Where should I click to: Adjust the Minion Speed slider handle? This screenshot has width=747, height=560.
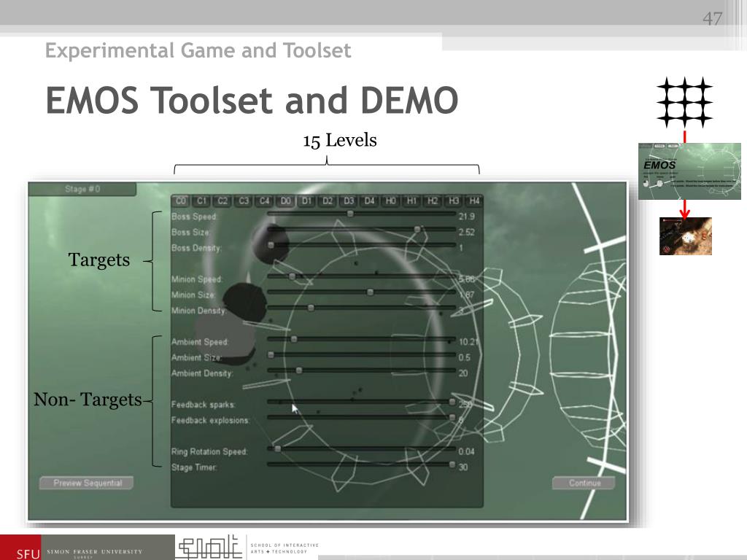pos(292,276)
